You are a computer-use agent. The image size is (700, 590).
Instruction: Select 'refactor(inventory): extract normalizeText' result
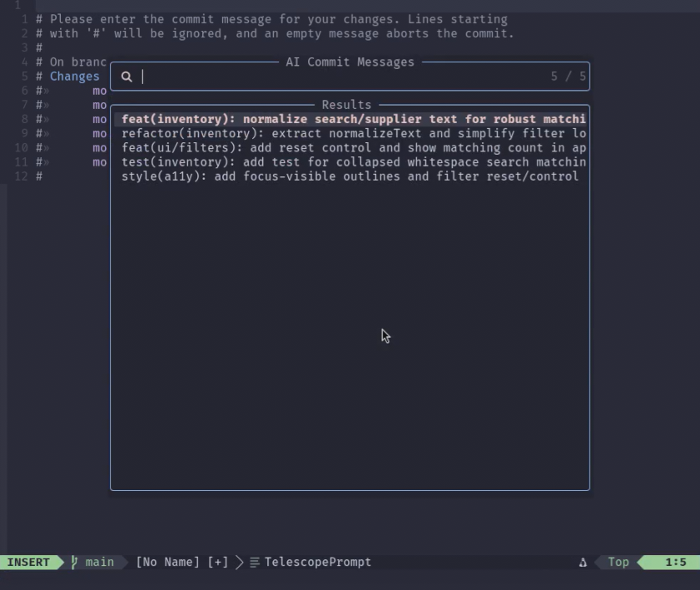tap(350, 133)
